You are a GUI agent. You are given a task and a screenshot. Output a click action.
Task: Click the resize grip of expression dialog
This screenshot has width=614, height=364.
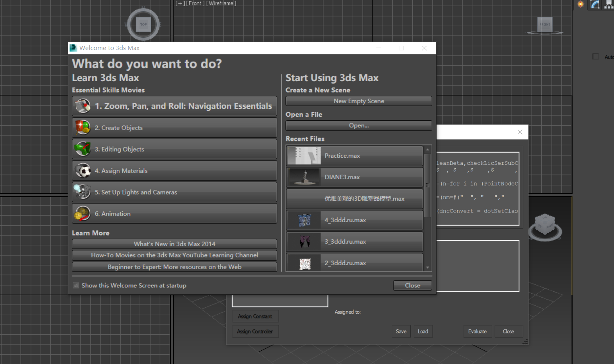[525, 341]
